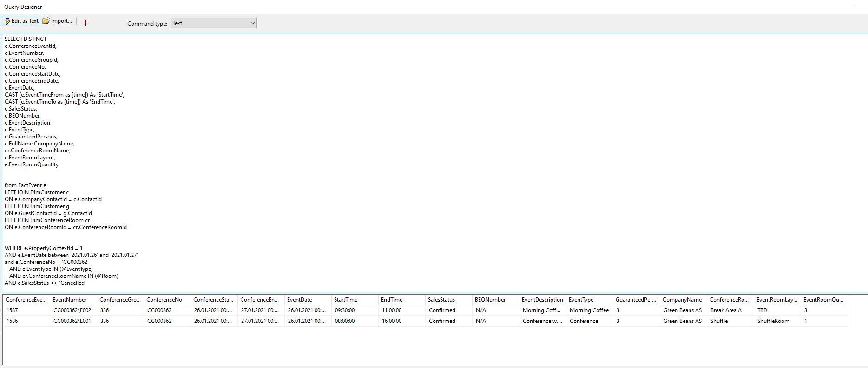Place cursor on 'LEFT JOIN DimCustomer g' line
The height and width of the screenshot is (368, 868).
37,206
